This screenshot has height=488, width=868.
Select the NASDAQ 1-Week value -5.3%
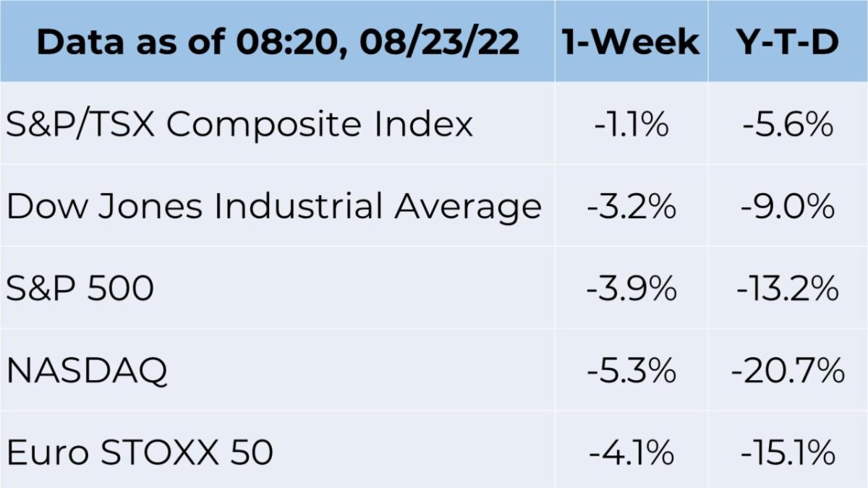point(631,372)
